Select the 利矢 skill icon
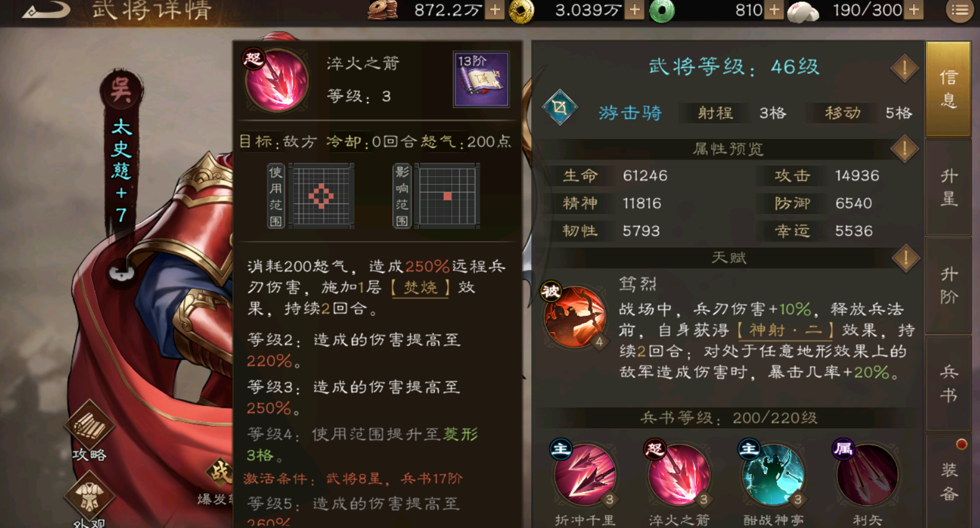 (x=867, y=475)
